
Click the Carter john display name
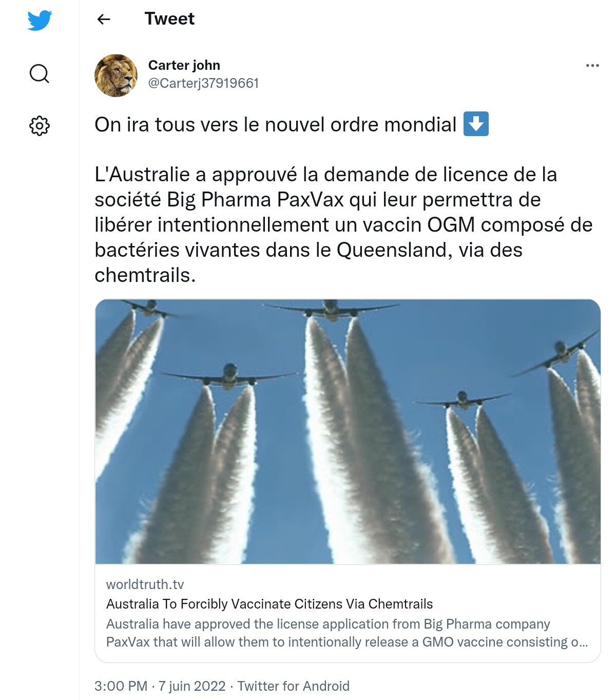(x=184, y=65)
